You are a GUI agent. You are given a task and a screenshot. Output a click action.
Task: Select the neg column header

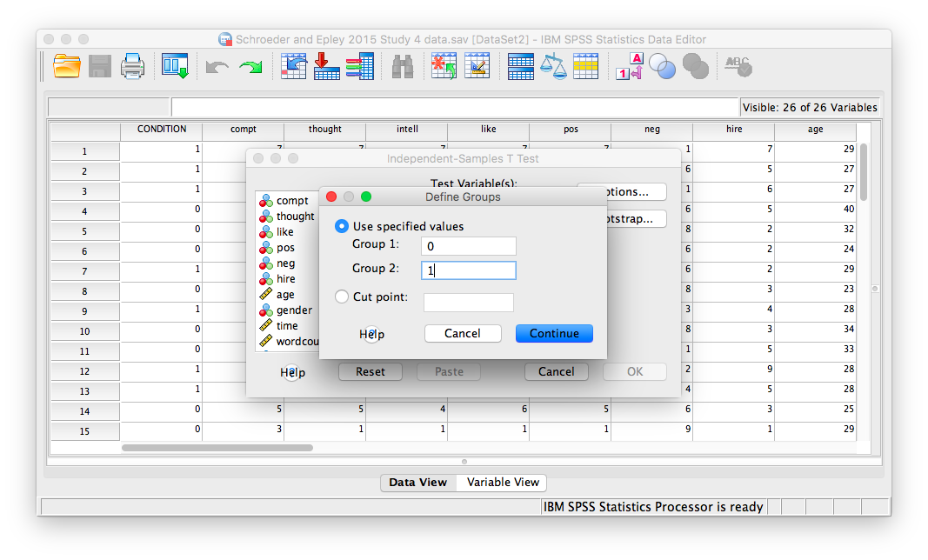651,130
